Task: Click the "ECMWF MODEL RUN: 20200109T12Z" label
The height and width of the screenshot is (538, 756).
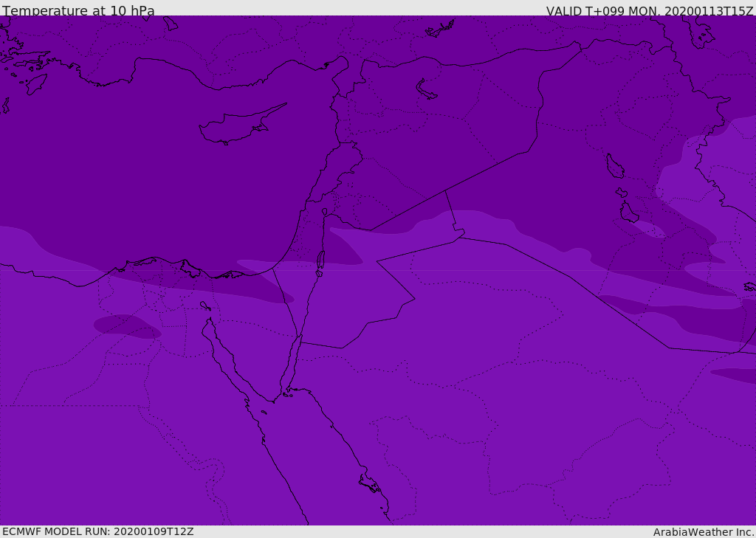Action: tap(98, 531)
